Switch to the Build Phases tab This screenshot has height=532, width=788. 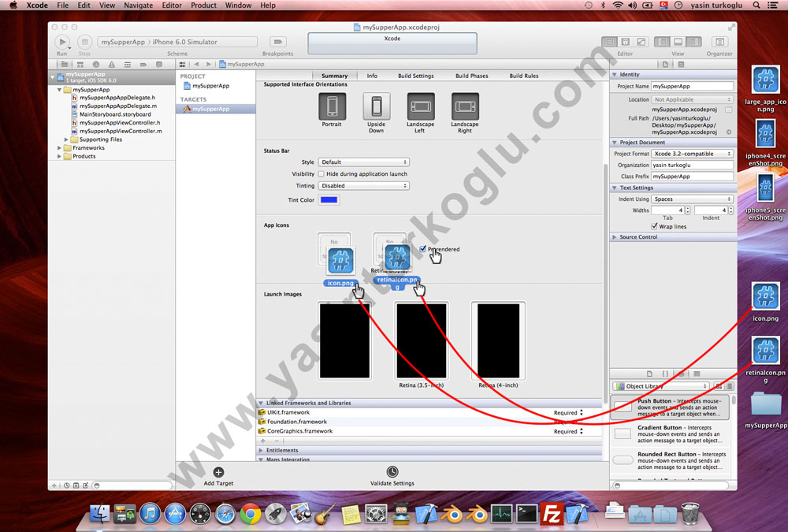click(x=471, y=76)
